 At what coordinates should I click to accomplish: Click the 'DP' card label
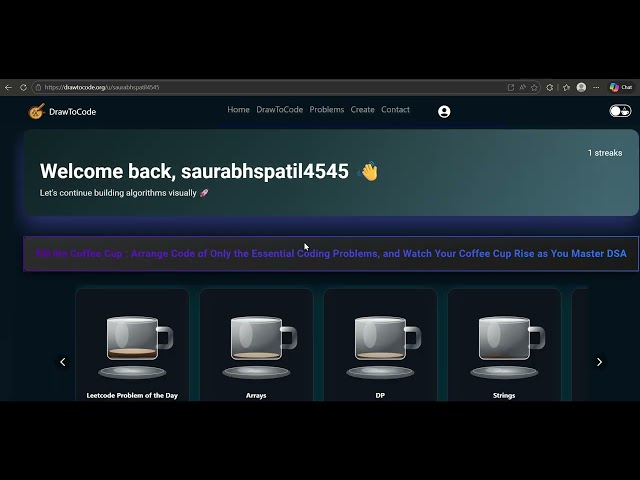tap(380, 396)
